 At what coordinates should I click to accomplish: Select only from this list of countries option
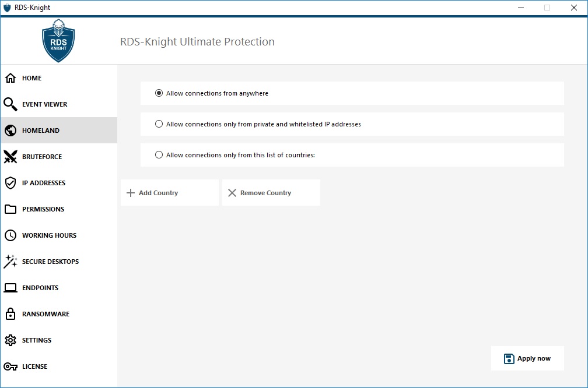point(159,154)
